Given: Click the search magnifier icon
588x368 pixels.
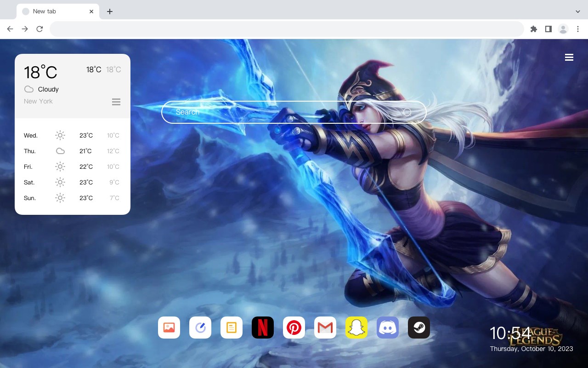Looking at the screenshot, I should [407, 112].
